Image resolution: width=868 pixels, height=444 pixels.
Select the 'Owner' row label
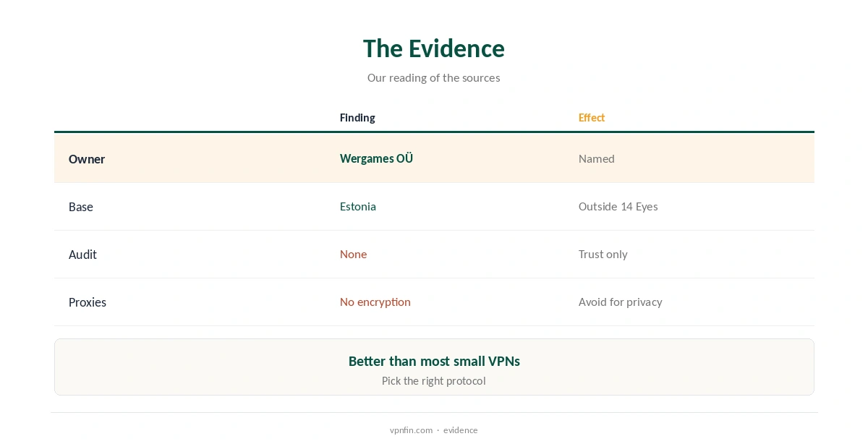click(87, 159)
